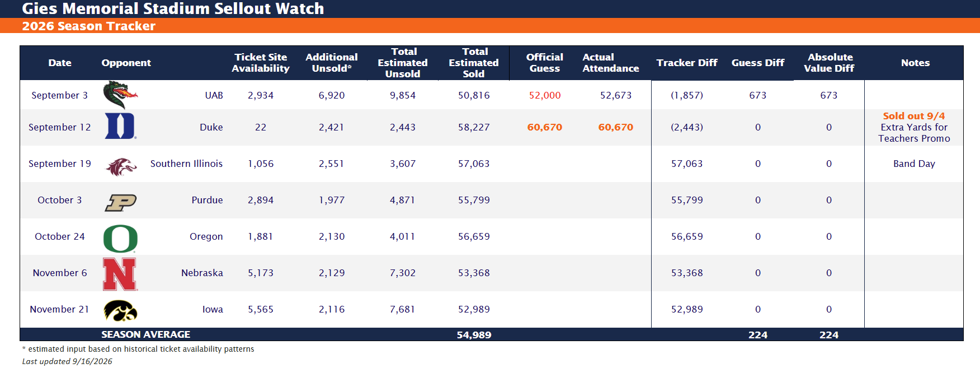Click the 2026 Season Tracker subtitle
Viewport: 980px width, 368px height.
88,26
